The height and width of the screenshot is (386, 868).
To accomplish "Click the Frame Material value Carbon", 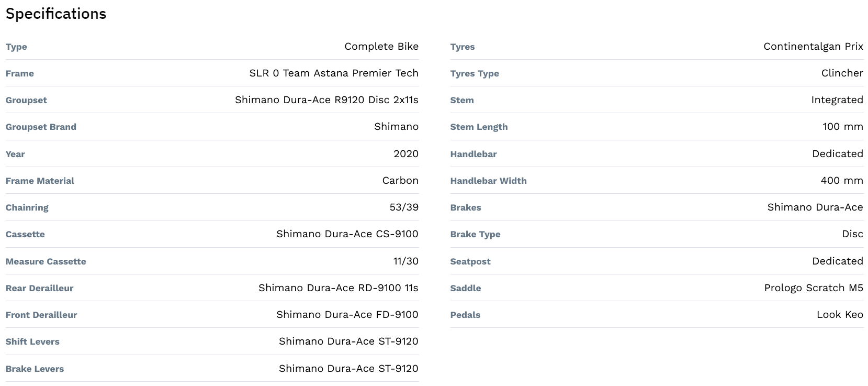I will (x=400, y=180).
